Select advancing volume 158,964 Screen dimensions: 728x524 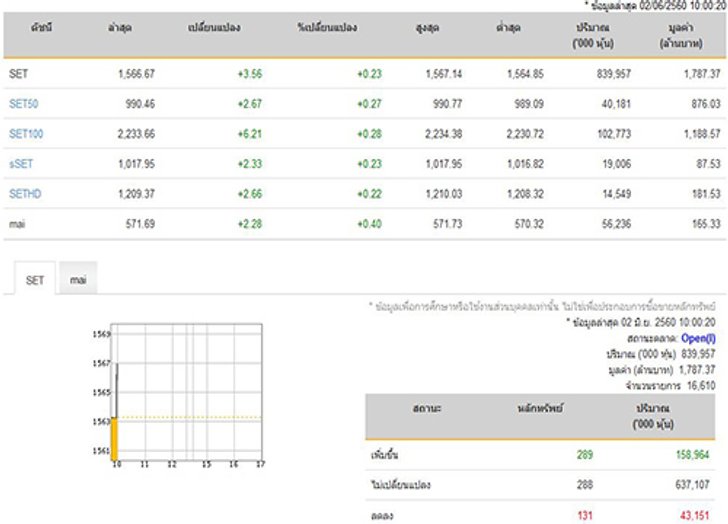[692, 455]
